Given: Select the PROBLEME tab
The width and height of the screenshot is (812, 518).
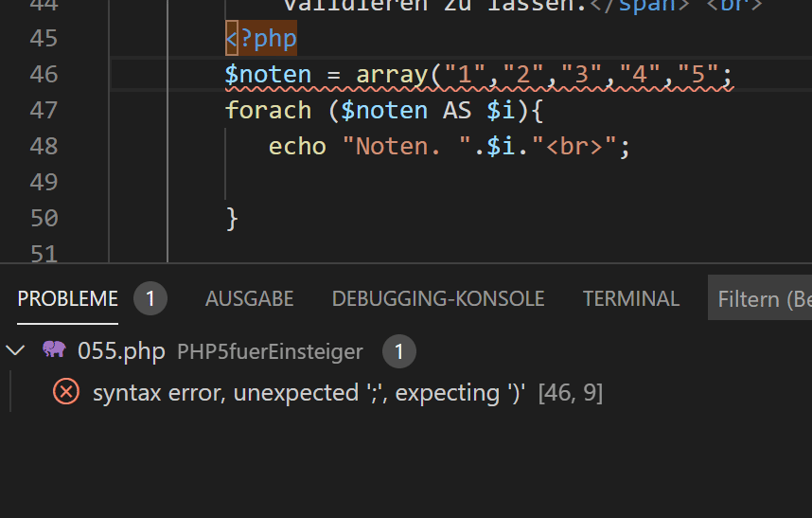Looking at the screenshot, I should pyautogui.click(x=68, y=299).
